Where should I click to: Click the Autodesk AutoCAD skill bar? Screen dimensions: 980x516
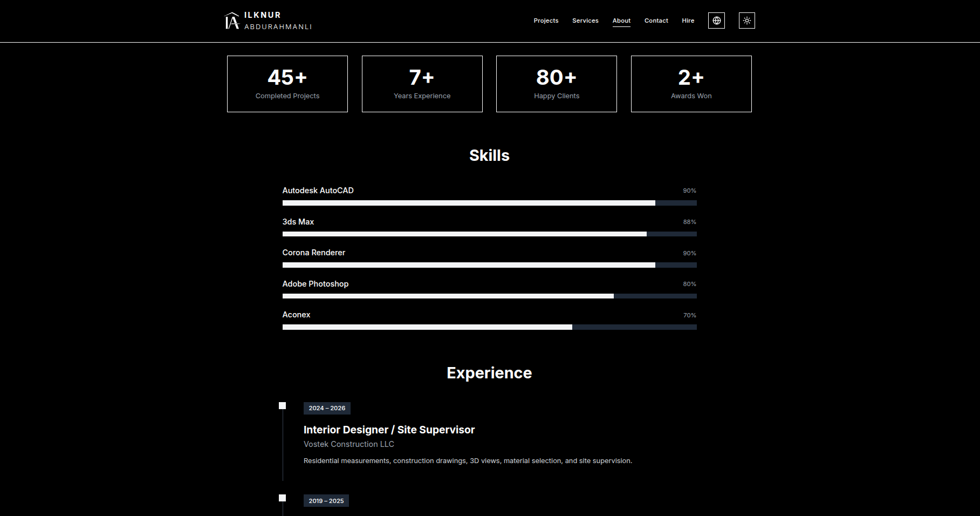click(x=489, y=203)
